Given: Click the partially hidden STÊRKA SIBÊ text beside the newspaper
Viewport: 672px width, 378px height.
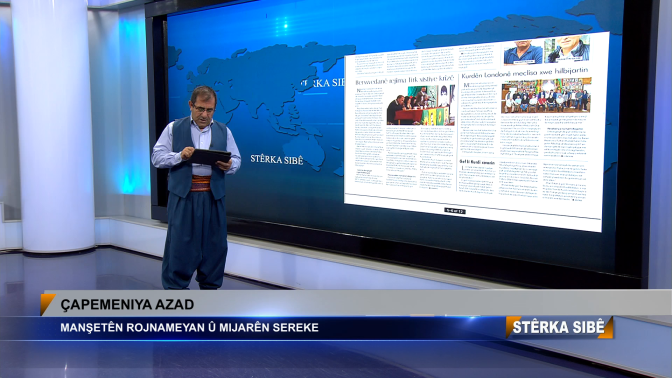Looking at the screenshot, I should click(x=321, y=83).
